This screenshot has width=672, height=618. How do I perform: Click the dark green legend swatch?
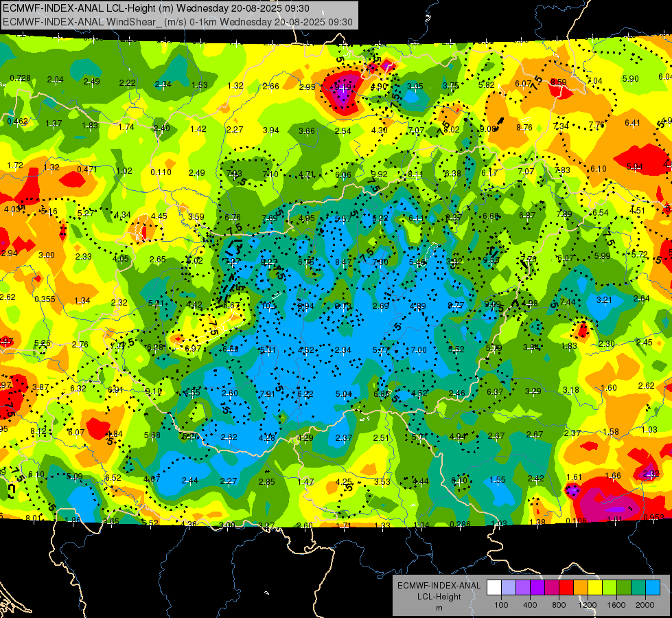coord(623,587)
